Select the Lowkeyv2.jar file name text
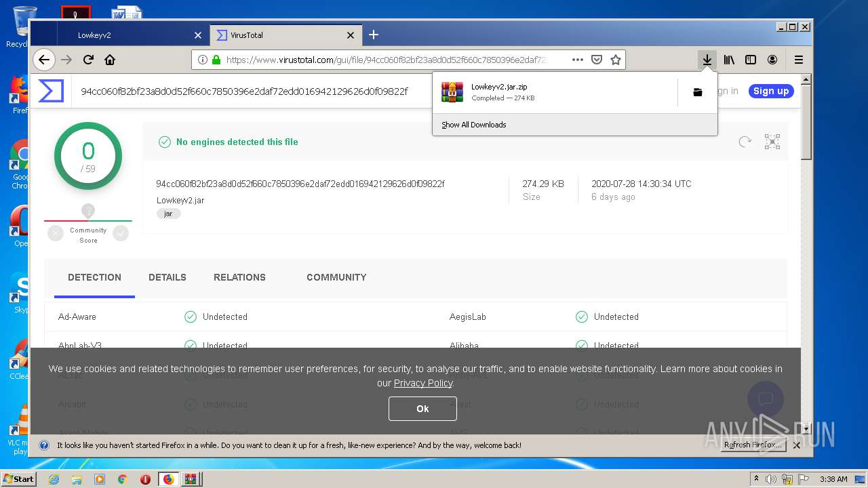868x488 pixels. pyautogui.click(x=180, y=200)
